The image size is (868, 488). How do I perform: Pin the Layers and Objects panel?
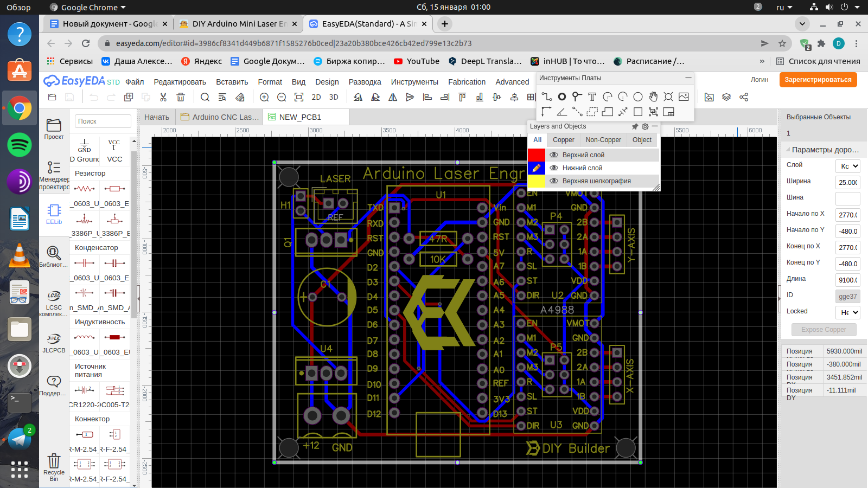pos(635,126)
